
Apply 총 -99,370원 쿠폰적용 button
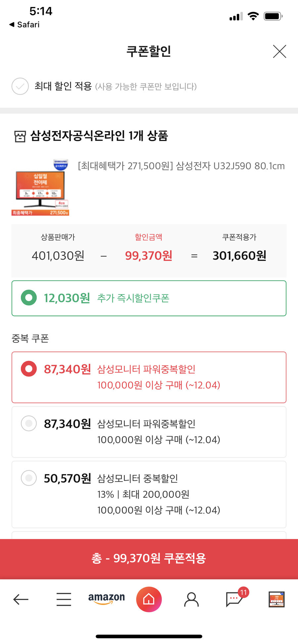(x=149, y=559)
